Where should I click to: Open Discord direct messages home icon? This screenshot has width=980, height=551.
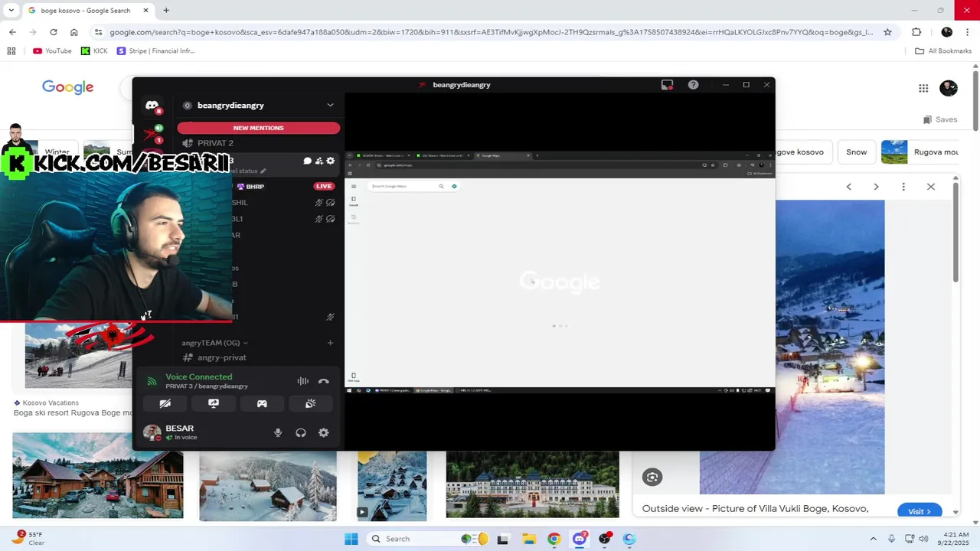[152, 106]
